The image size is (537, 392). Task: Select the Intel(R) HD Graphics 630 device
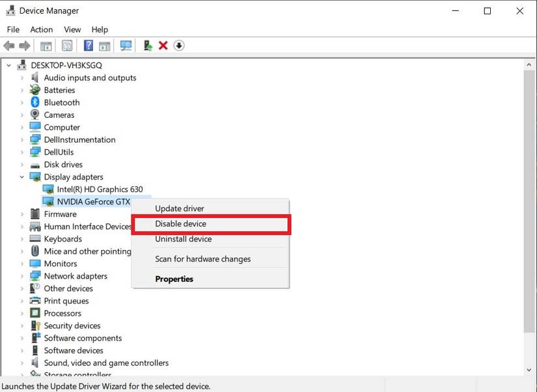click(100, 189)
